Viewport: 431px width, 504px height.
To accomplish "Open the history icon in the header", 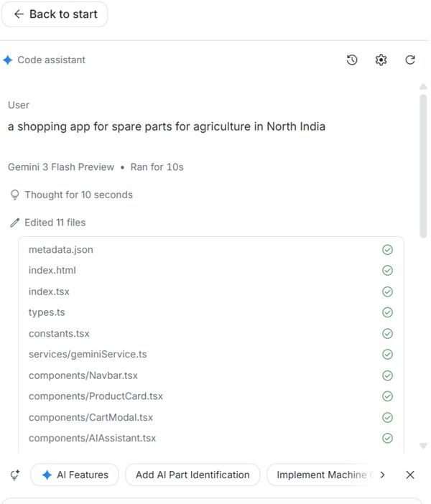I will [352, 60].
